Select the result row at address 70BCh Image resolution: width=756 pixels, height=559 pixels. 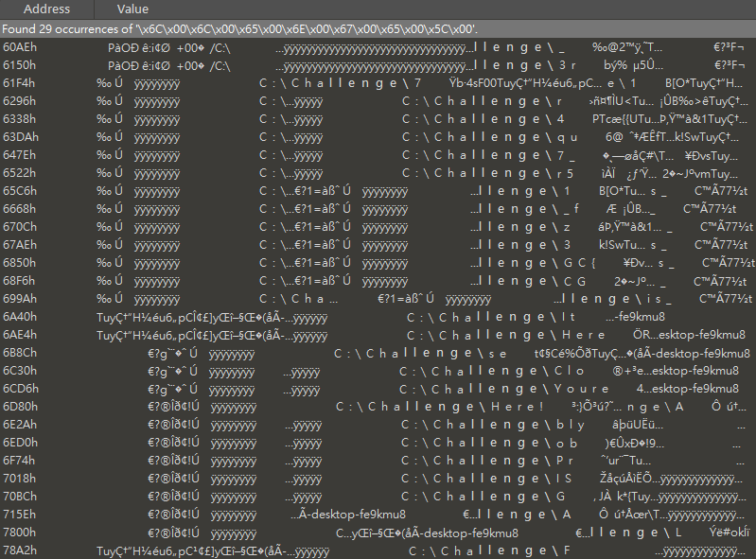pyautogui.click(x=378, y=497)
